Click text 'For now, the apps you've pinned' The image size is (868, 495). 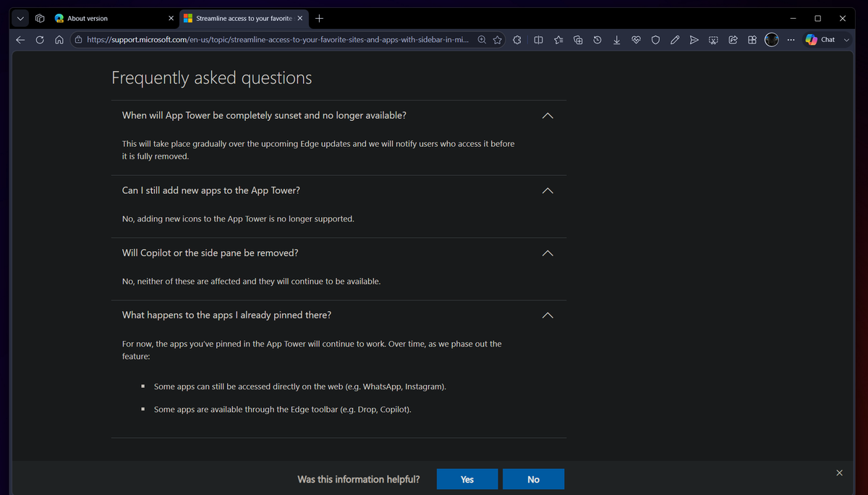(x=312, y=350)
